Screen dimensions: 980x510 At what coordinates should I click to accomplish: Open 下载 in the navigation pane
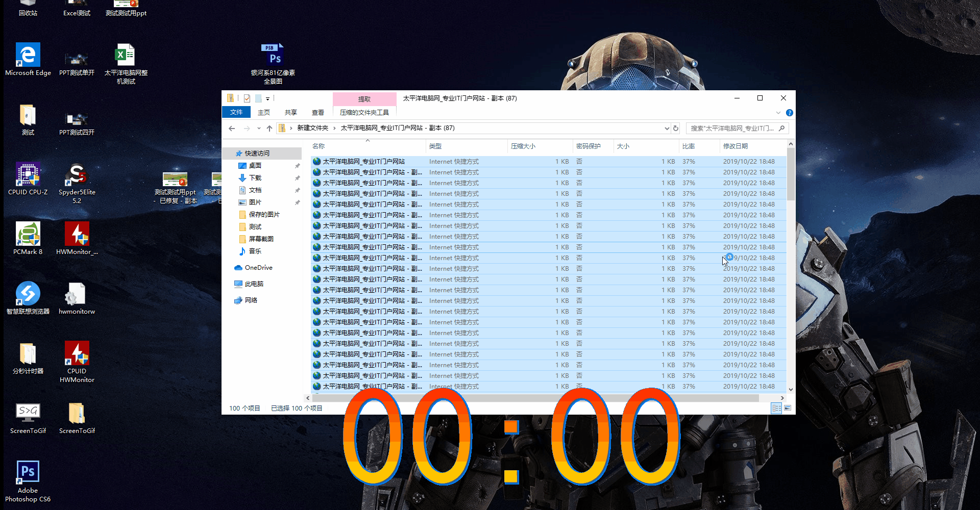(255, 178)
